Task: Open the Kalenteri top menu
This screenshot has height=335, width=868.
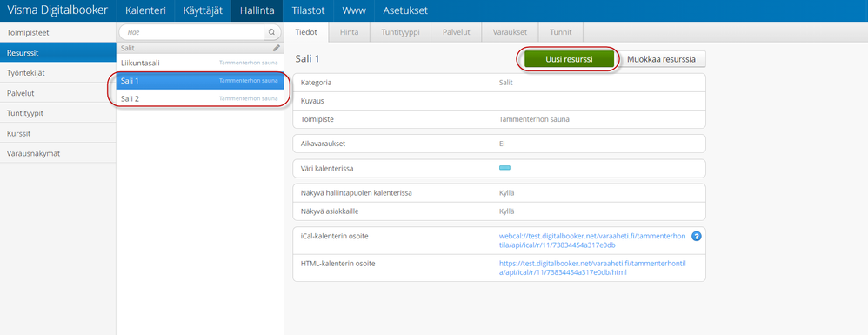Action: [x=145, y=10]
